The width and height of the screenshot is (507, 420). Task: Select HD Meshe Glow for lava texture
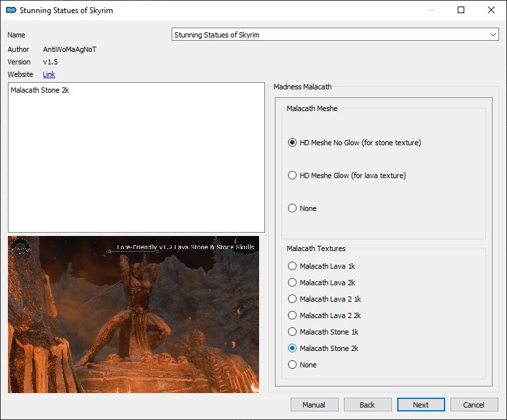(293, 175)
